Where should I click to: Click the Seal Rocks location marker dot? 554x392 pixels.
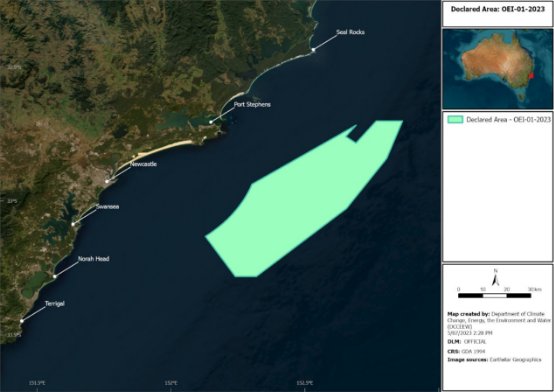(313, 50)
